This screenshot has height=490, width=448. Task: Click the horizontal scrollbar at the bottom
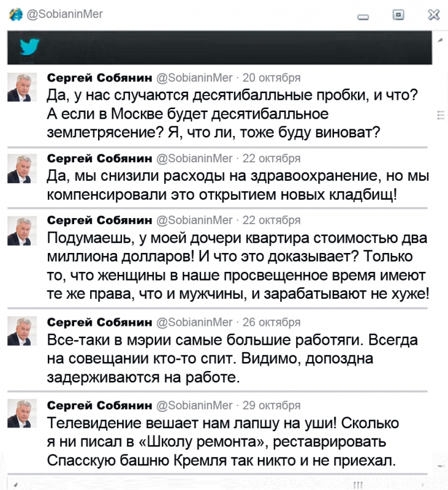click(359, 483)
